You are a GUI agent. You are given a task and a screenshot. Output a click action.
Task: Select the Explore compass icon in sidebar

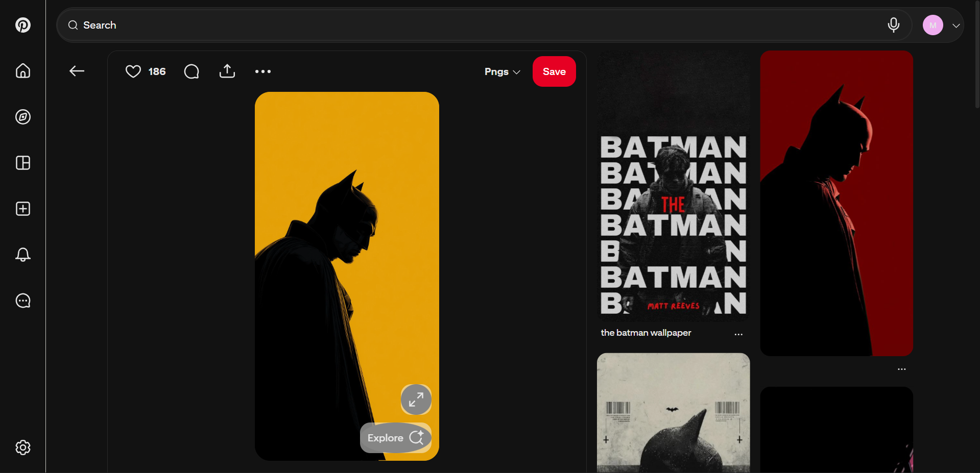click(x=22, y=117)
